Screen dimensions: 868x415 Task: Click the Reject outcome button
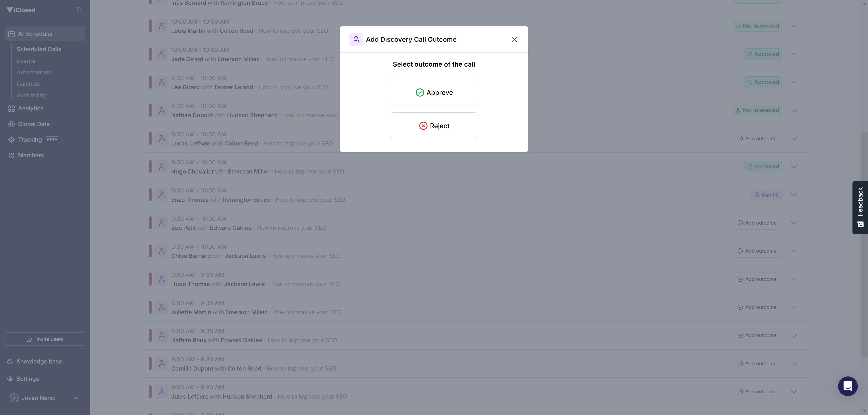click(x=434, y=126)
